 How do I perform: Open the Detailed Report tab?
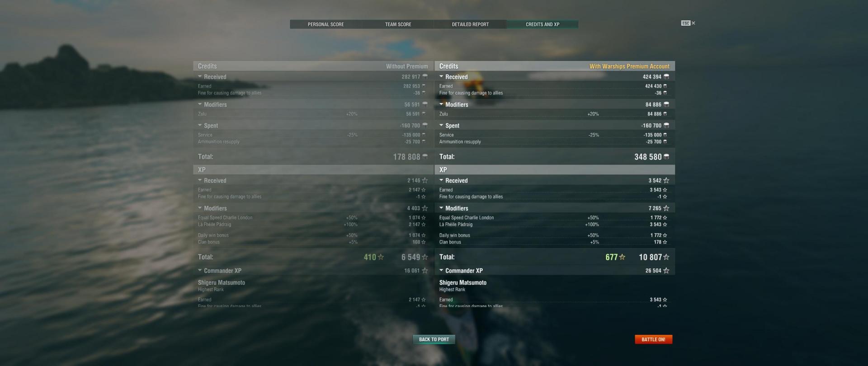point(470,24)
